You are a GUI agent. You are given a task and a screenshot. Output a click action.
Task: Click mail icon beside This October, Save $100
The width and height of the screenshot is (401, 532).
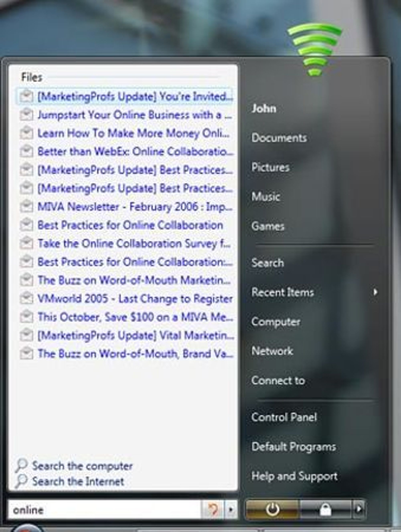[x=26, y=317]
